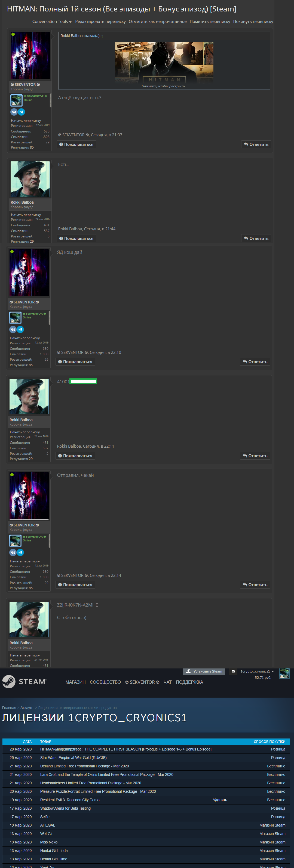Open Telegram icon in the 22:14 SEKVENTOR post
Screen dimensions: 294x868
20,552
